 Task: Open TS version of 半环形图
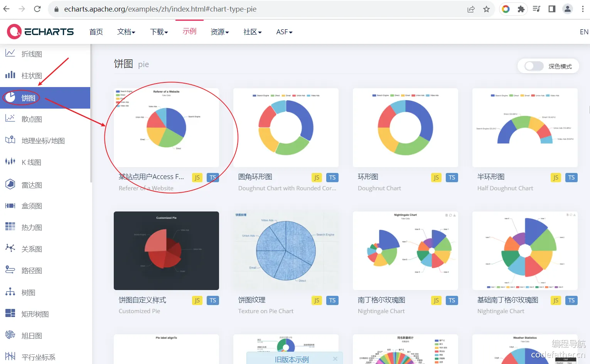(x=571, y=177)
